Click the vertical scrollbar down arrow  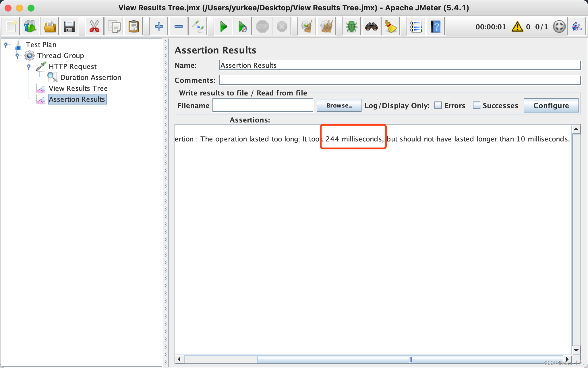click(x=576, y=350)
